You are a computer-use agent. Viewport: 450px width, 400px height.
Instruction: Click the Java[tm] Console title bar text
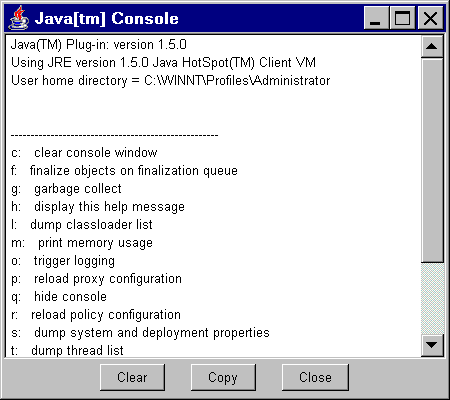point(107,19)
